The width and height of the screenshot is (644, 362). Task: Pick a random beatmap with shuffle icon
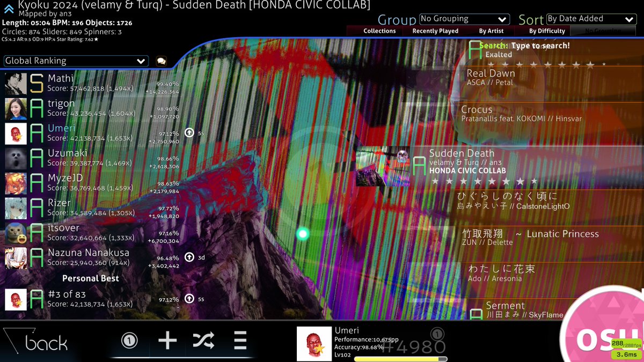coord(203,340)
